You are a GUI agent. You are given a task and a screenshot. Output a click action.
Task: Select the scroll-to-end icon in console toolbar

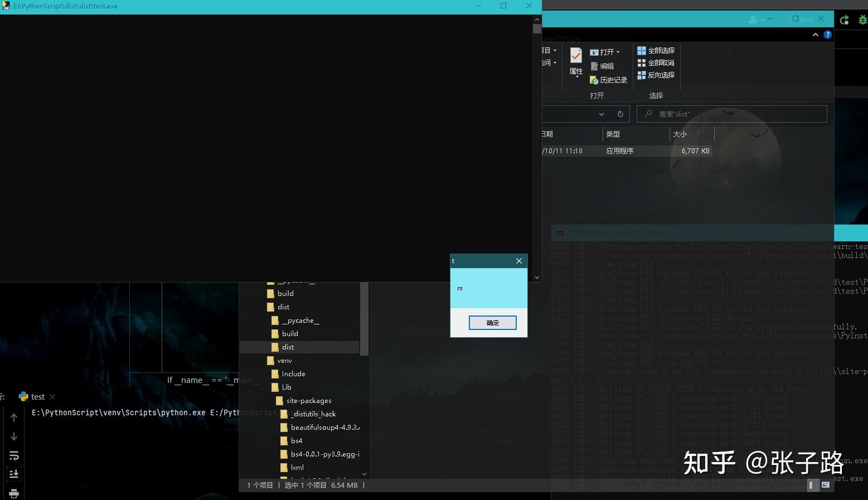click(14, 474)
